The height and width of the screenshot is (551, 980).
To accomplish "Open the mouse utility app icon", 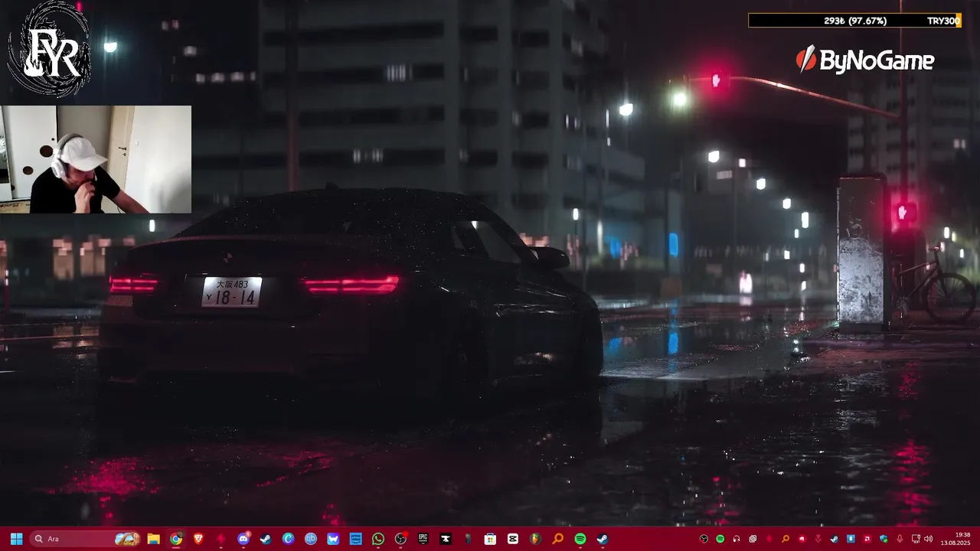I will point(468,539).
